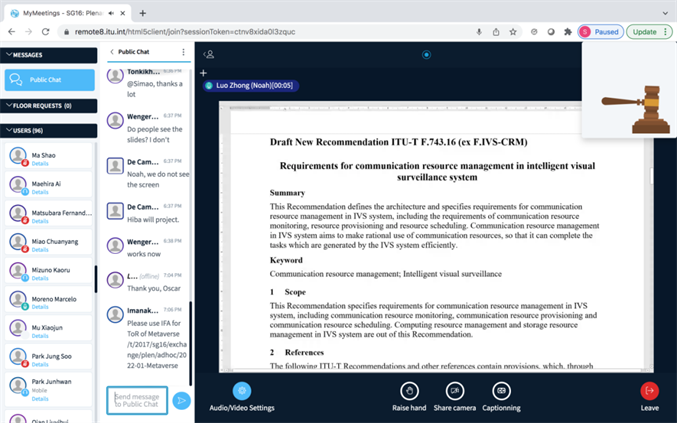Image resolution: width=677 pixels, height=423 pixels.
Task: Click the 'Summary' heading in shared document
Action: pyautogui.click(x=288, y=193)
